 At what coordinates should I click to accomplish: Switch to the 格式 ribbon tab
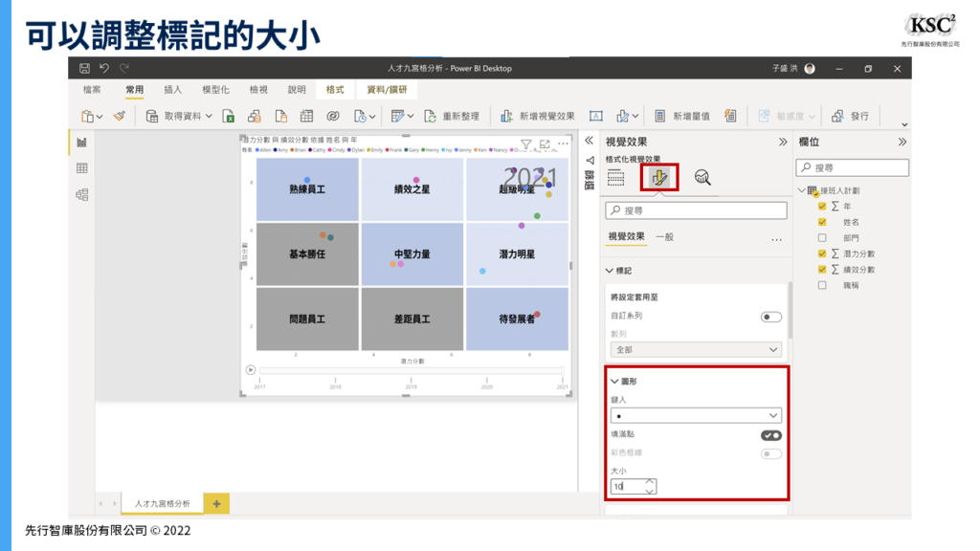point(335,90)
